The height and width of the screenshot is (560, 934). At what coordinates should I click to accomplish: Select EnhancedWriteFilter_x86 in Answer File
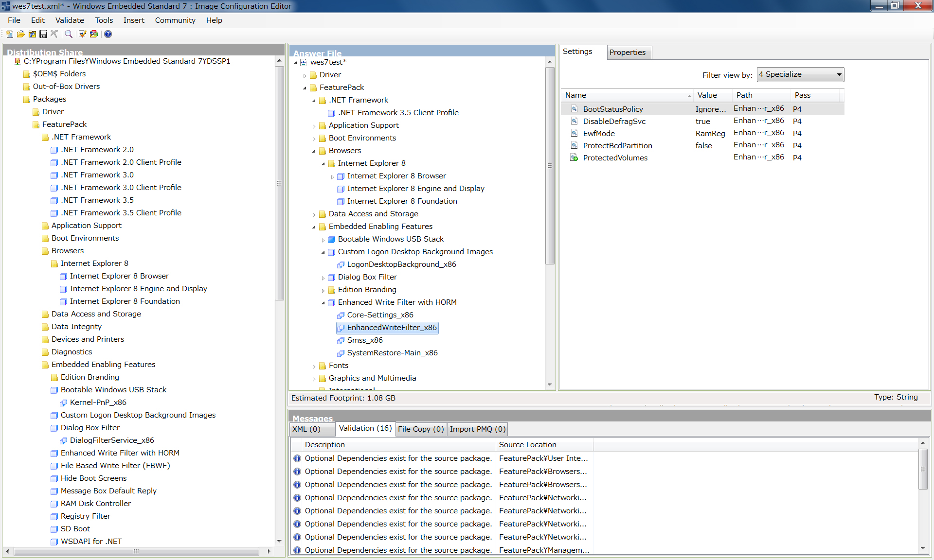[x=388, y=328]
